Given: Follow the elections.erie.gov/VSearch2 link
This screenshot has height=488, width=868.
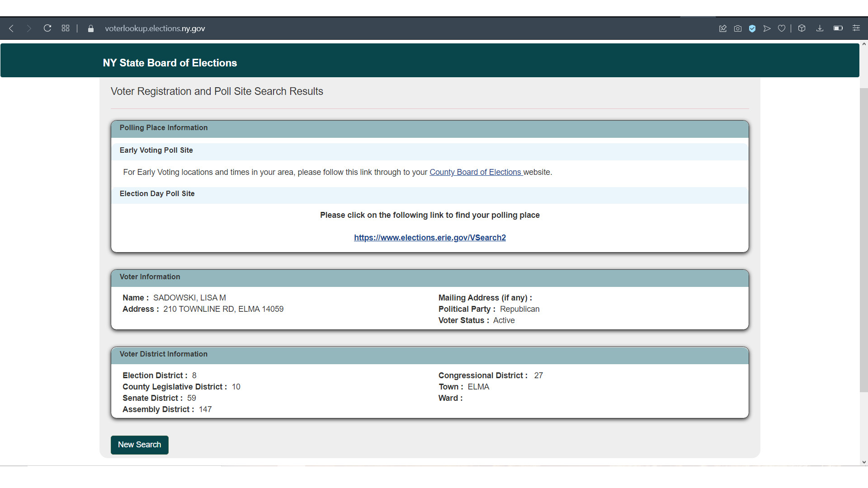Looking at the screenshot, I should click(x=430, y=238).
